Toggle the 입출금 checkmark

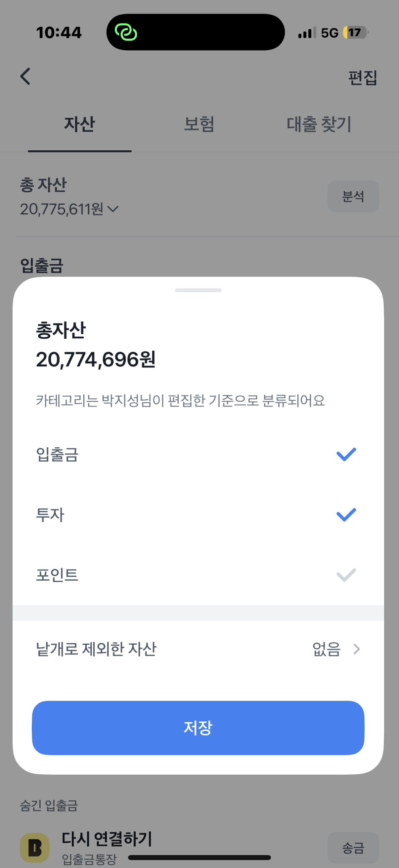coord(346,454)
